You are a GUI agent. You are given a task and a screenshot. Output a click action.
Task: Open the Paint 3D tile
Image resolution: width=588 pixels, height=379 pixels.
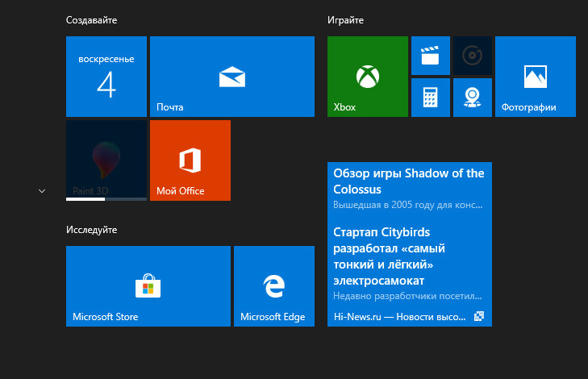[106, 160]
